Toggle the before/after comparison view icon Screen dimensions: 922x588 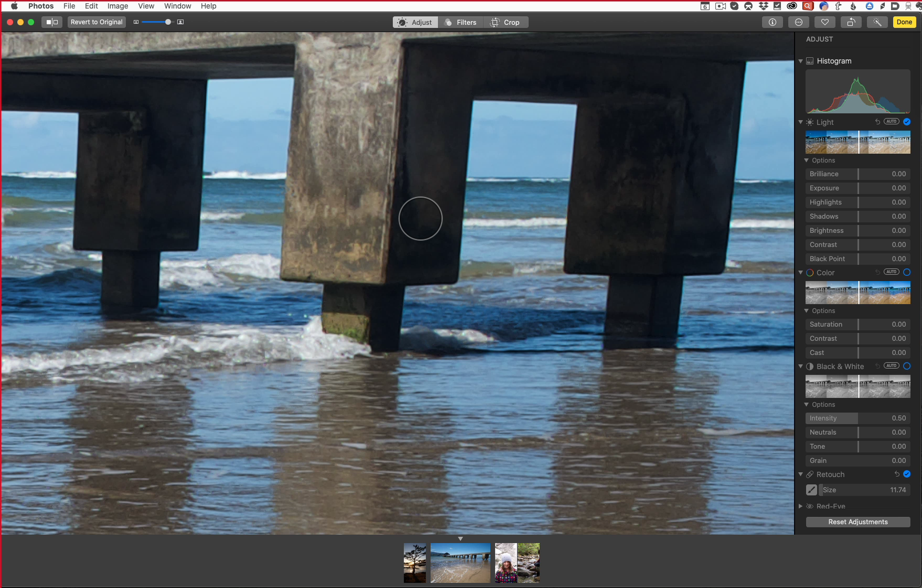[52, 22]
